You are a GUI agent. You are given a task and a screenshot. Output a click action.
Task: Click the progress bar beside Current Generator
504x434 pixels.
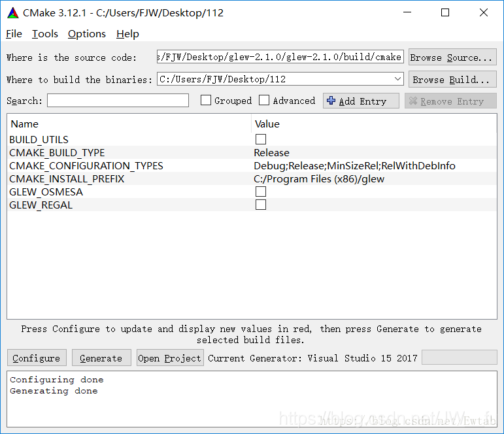[460, 358]
